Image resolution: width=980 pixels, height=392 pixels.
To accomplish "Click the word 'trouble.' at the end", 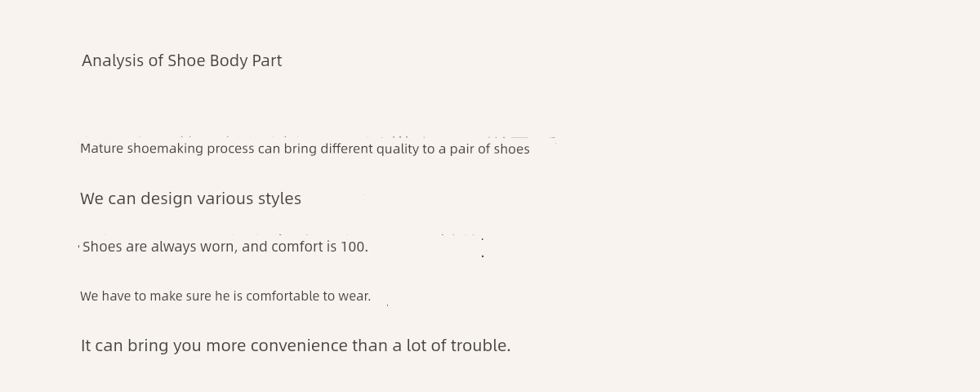I will (x=480, y=345).
